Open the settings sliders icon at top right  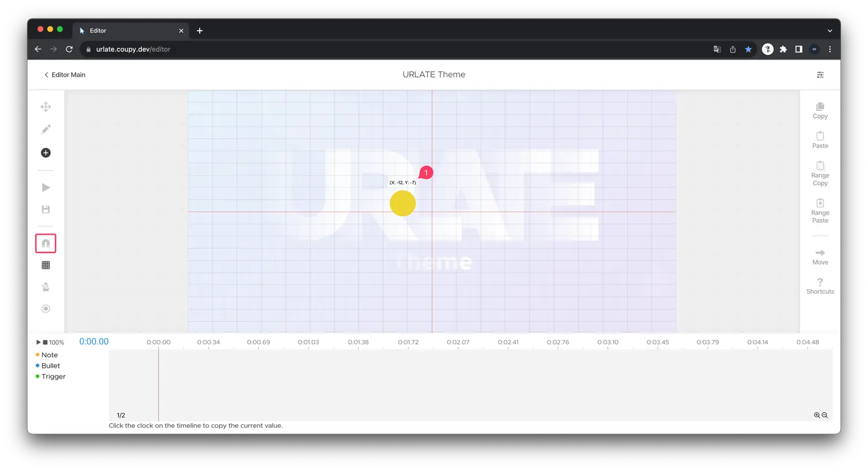coord(820,75)
